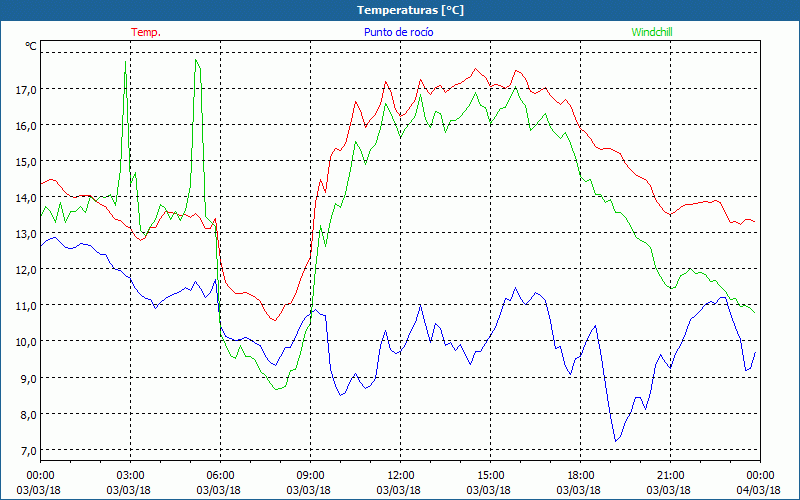Viewport: 800px width, 500px height.
Task: Click the 15,0 y-axis value
Action: 27,162
